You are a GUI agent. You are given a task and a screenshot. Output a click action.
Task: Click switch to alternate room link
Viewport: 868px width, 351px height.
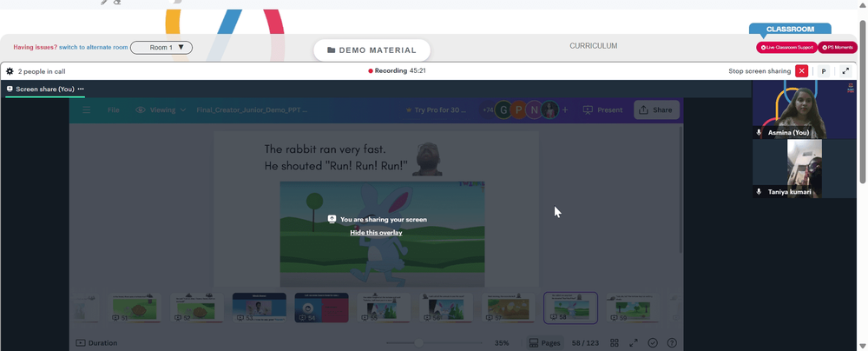pos(94,47)
